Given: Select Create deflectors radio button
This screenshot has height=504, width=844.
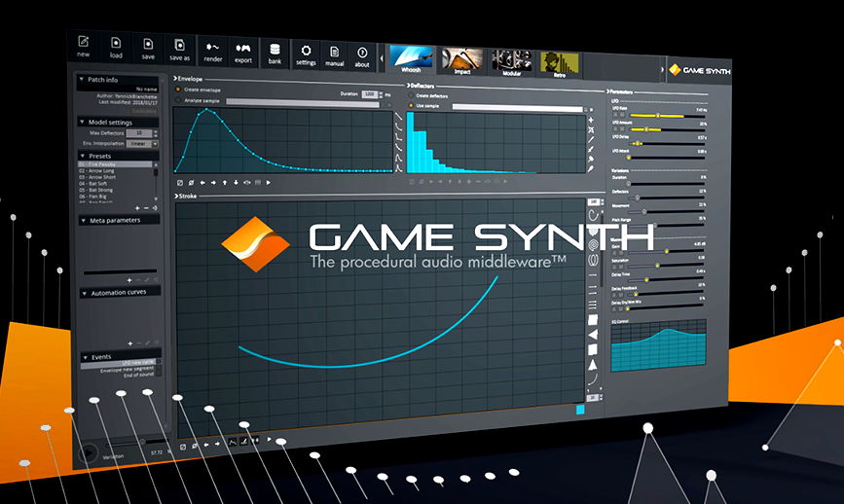Looking at the screenshot, I should 411,95.
